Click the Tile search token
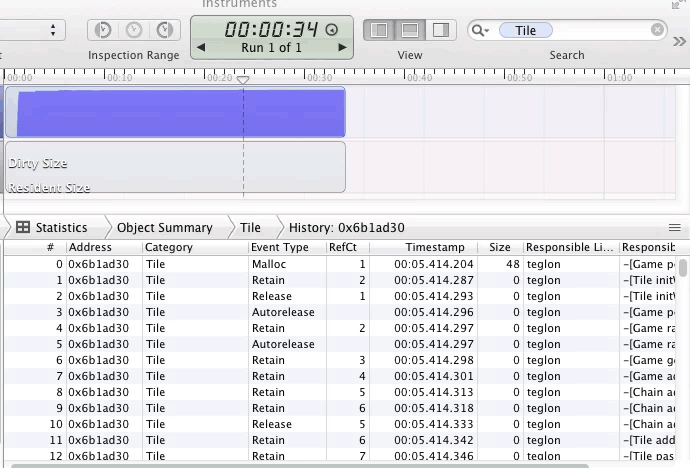Viewport: 690px width, 468px height. 526,30
